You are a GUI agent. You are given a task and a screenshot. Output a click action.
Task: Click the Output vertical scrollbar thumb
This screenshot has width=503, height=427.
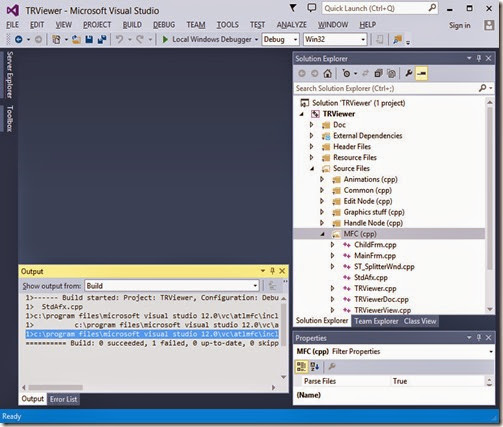click(284, 325)
